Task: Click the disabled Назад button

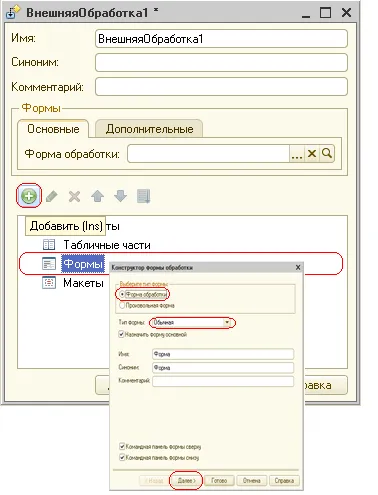Action: click(154, 480)
